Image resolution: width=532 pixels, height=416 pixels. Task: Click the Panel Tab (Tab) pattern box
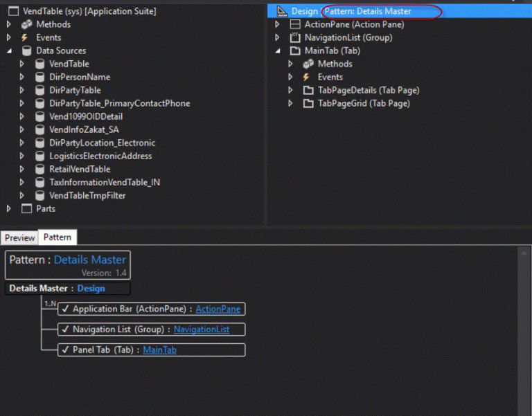[x=151, y=350]
